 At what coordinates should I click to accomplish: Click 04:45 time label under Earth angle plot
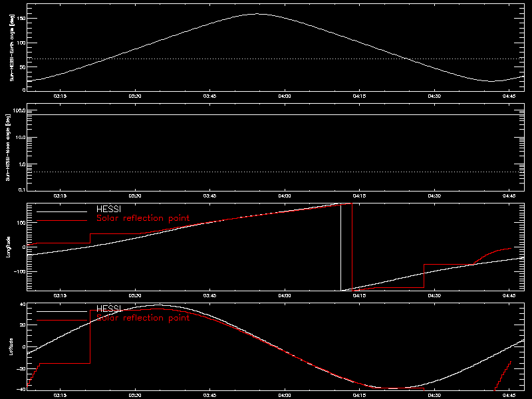[x=509, y=96]
